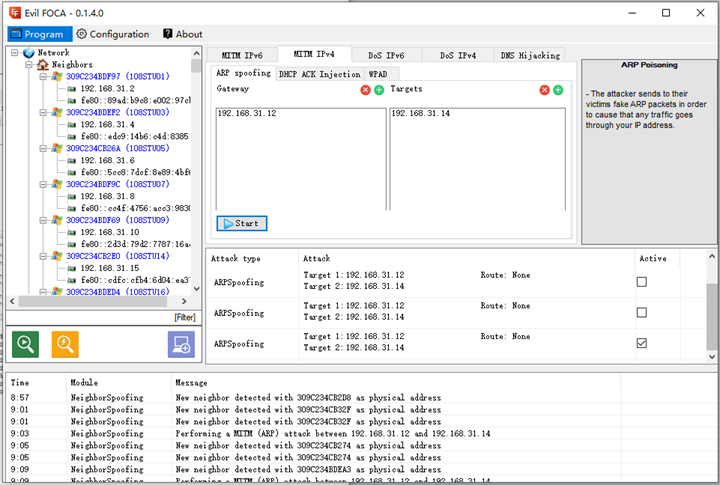Click Windows icon beside 108STU05

pyautogui.click(x=57, y=148)
